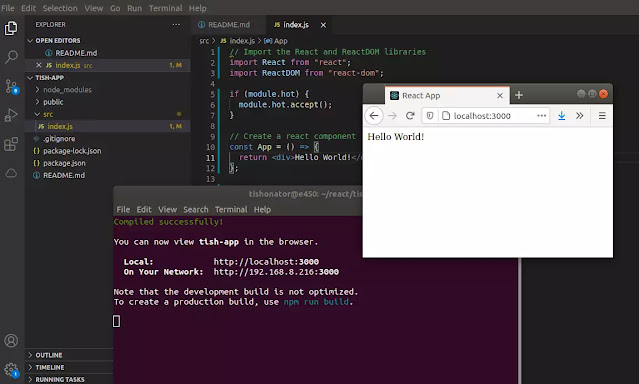Viewport: 639px width, 384px height.
Task: Click line number 11 in editor gutter
Action: [x=210, y=158]
